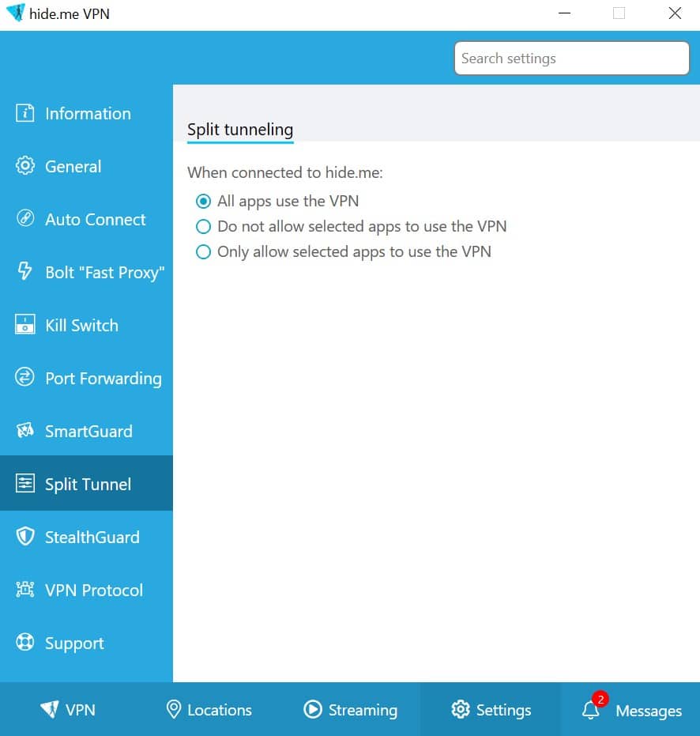Click the Locations pin icon
The image size is (700, 736).
pyautogui.click(x=174, y=709)
